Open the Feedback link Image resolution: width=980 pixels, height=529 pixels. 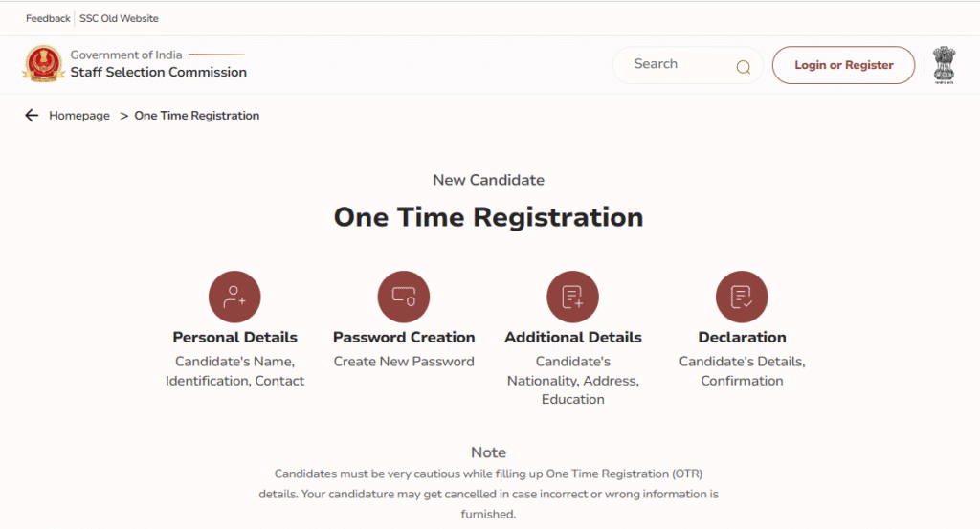pyautogui.click(x=48, y=18)
